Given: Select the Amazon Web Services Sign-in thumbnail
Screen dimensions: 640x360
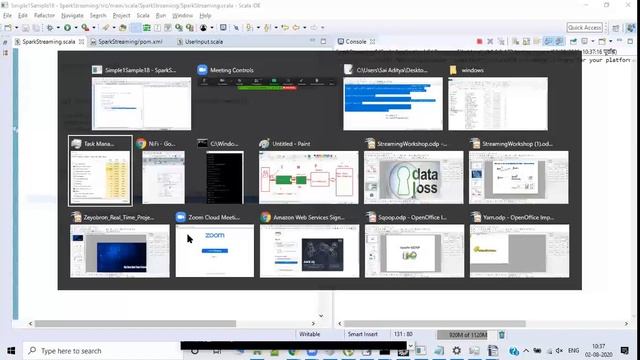Looking at the screenshot, I should tap(309, 251).
